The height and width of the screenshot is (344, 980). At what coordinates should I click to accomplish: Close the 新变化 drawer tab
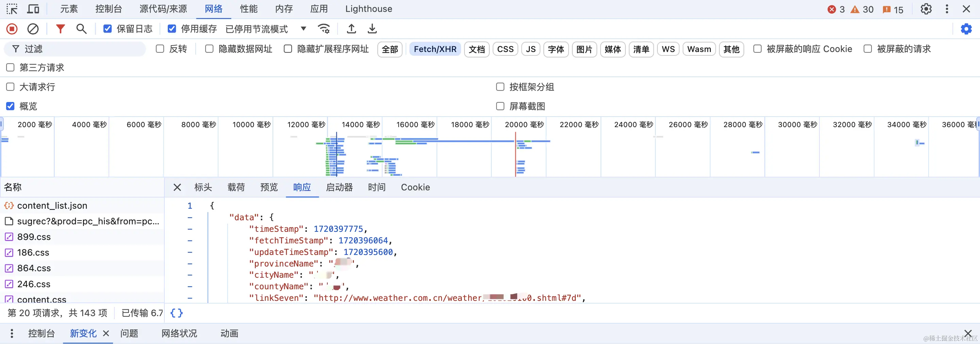[106, 333]
